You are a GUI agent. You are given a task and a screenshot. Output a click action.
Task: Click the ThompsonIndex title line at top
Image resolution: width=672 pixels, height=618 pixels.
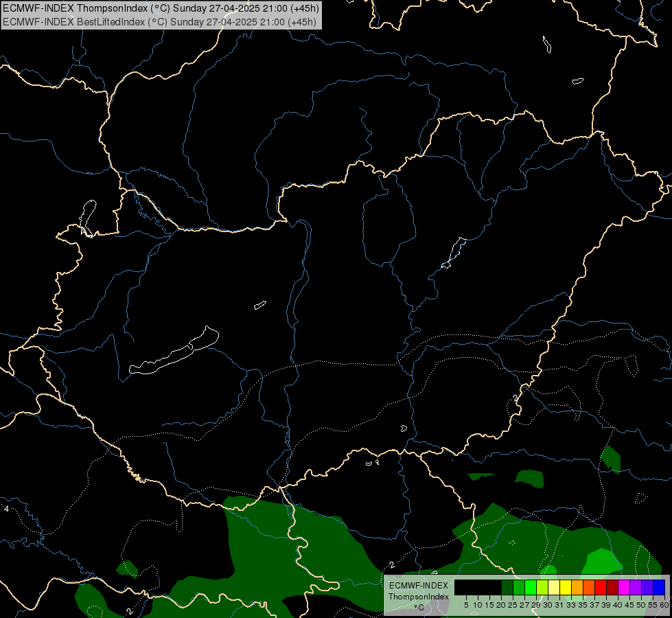161,8
